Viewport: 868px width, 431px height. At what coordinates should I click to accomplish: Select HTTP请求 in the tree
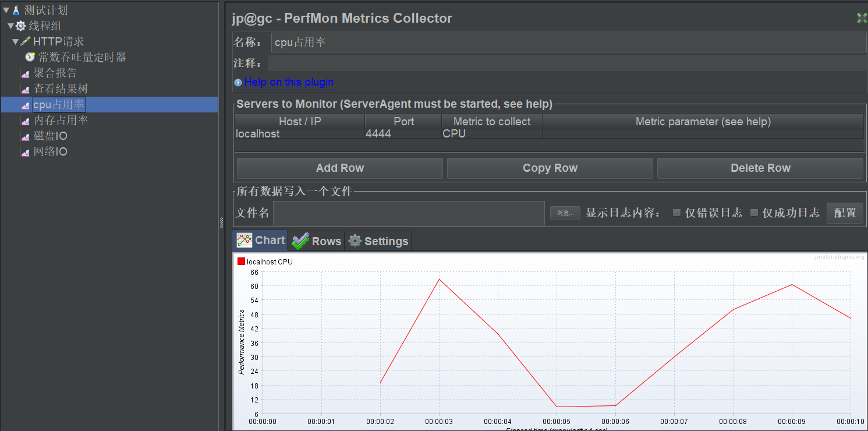coord(59,42)
